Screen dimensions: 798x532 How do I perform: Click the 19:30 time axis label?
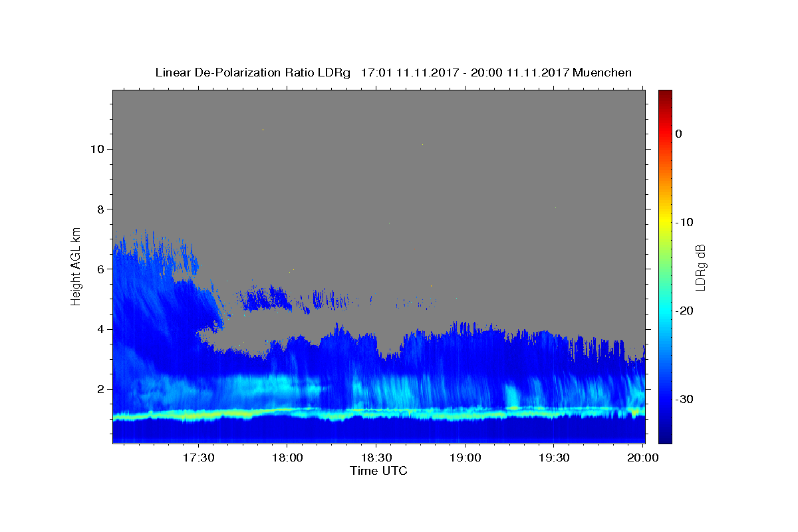[x=553, y=458]
